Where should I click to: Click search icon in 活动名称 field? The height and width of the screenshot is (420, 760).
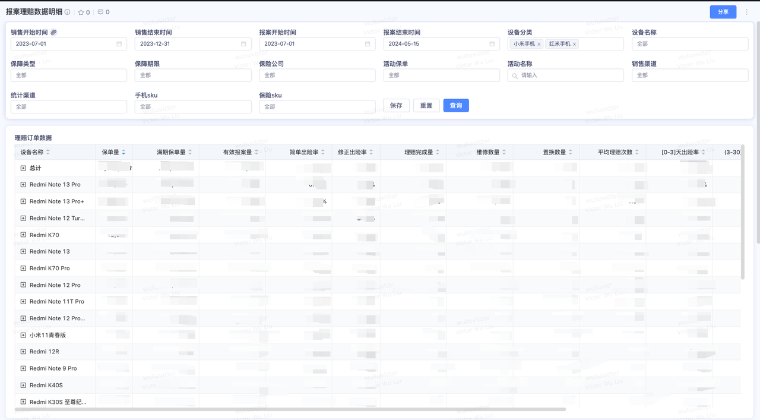coord(514,75)
